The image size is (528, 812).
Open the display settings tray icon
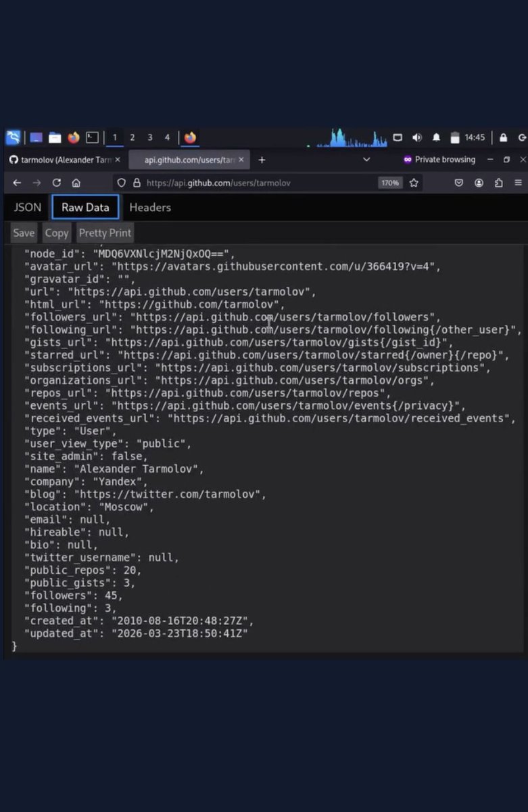[x=398, y=137]
